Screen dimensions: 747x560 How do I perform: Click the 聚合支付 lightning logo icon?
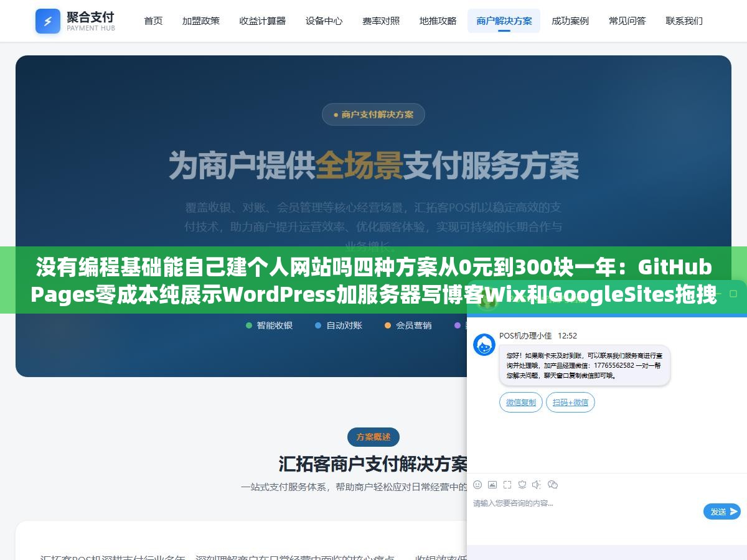coord(48,21)
